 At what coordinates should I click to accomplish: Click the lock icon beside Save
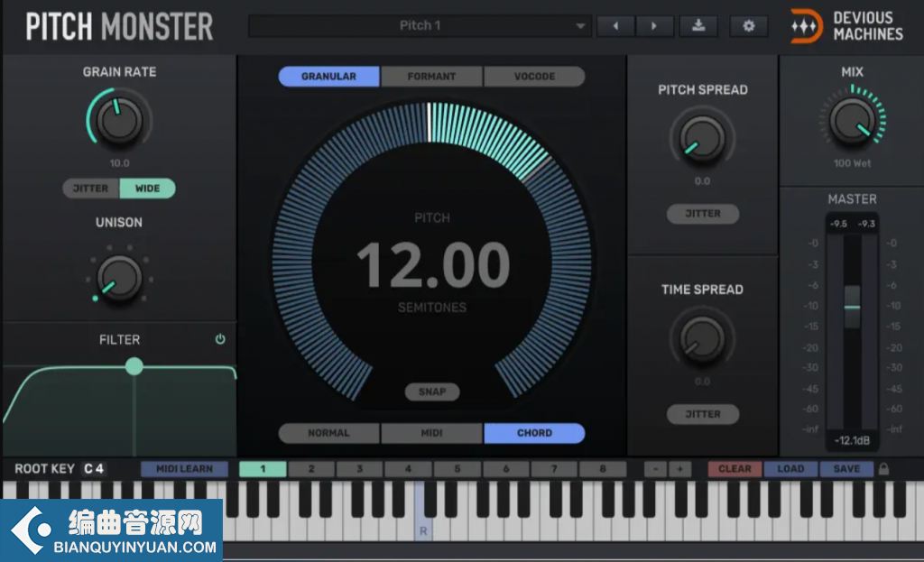pyautogui.click(x=883, y=469)
